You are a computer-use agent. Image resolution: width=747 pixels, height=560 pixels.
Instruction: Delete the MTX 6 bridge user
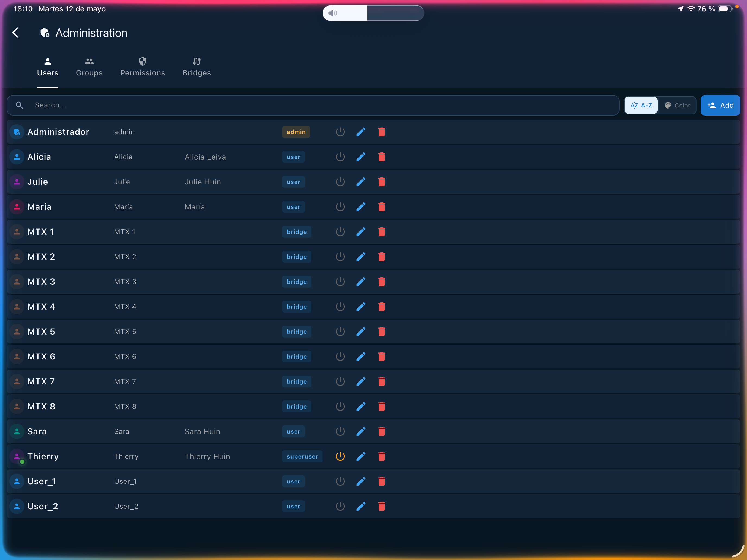(x=382, y=357)
